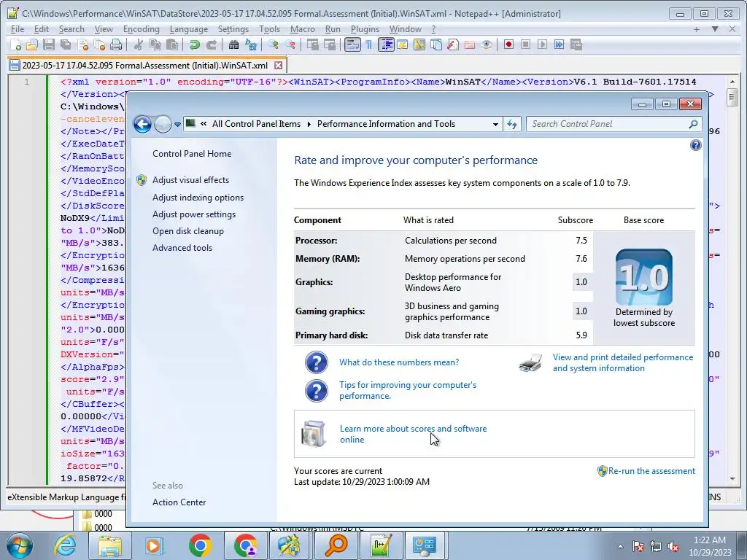Click the Playback macro toolbar icon

[x=542, y=44]
